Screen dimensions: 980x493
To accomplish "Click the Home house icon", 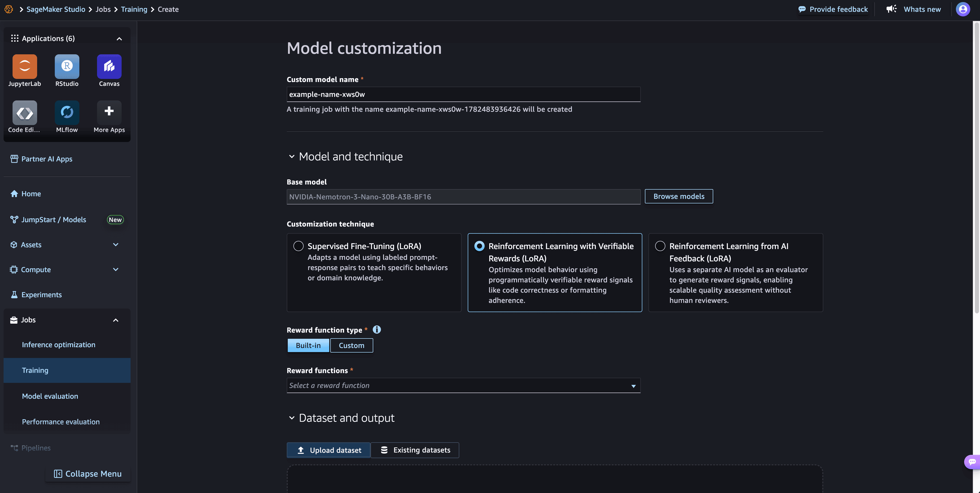I will tap(14, 194).
